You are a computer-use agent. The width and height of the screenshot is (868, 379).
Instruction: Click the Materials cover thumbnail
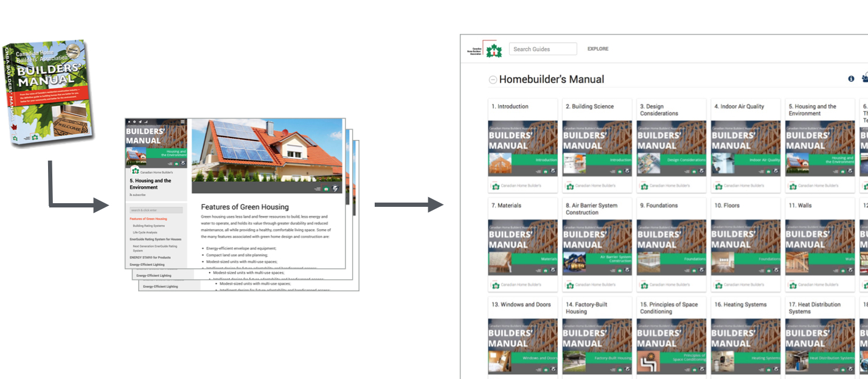click(x=523, y=248)
